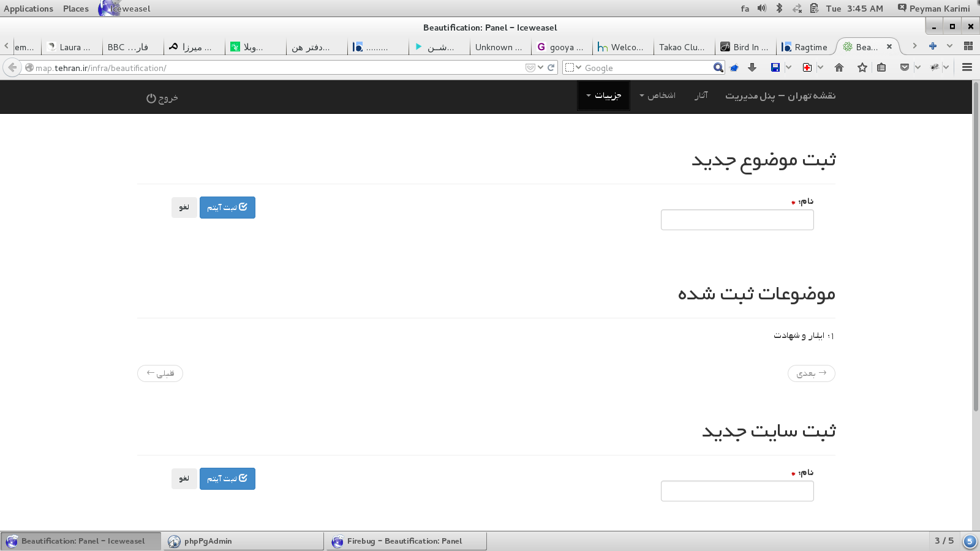Switch to the Bird In ... tab

point(745,47)
